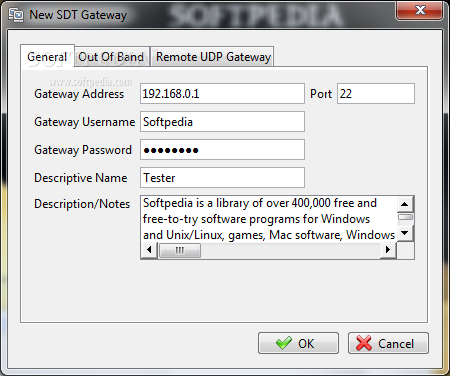Click the Descriptive Name label
Screen dimensions: 450x376
pos(81,178)
